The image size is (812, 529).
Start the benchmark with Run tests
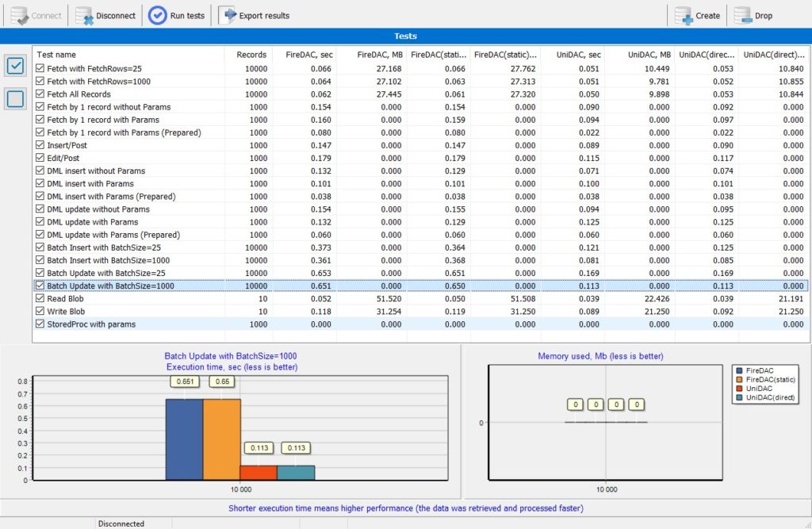pos(177,16)
